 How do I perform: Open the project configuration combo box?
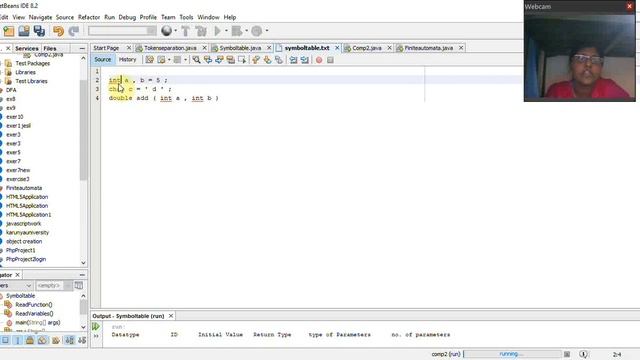(122, 31)
